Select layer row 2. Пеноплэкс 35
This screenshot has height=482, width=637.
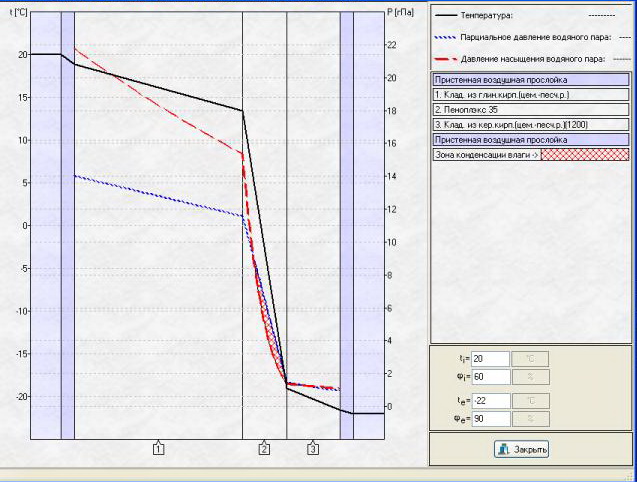pyautogui.click(x=531, y=110)
